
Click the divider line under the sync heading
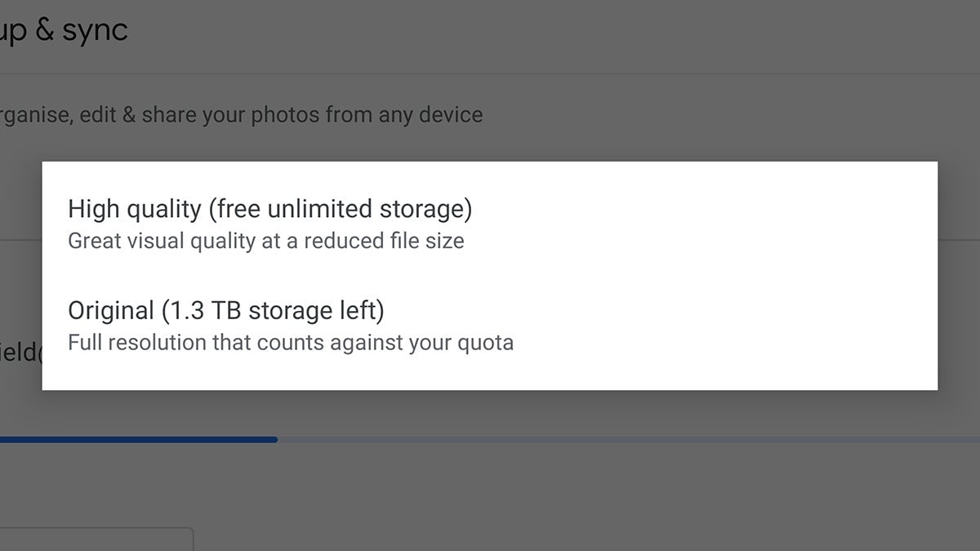pos(490,74)
